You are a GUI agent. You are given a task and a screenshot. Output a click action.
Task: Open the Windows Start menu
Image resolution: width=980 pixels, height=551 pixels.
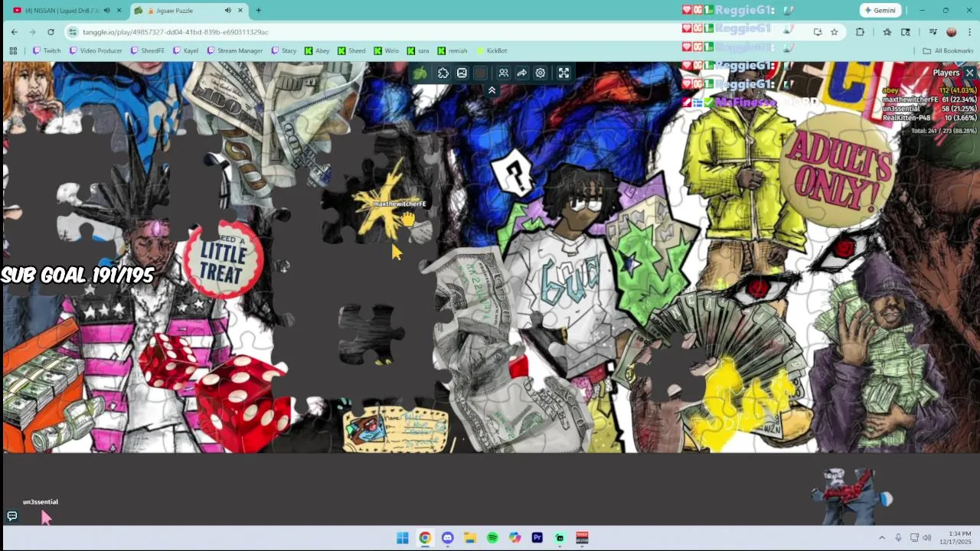[402, 538]
